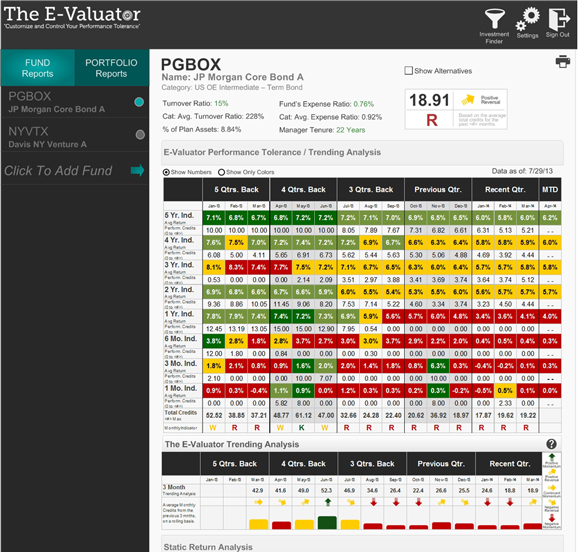
Task: Click Fund's Expense Ratio: 0.76% text
Action: click(x=326, y=104)
